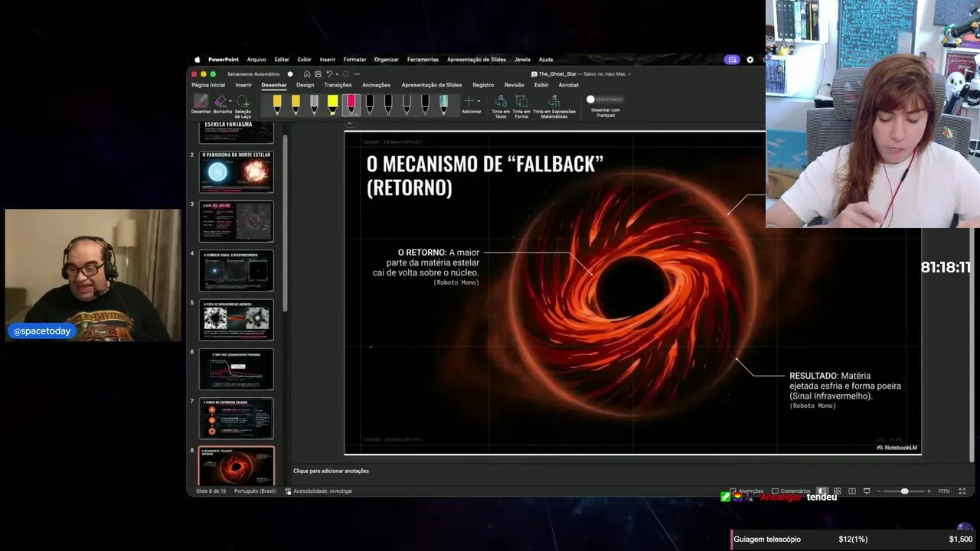This screenshot has height=551, width=980.
Task: Pick the black pen next to pink pen
Action: coord(369,104)
